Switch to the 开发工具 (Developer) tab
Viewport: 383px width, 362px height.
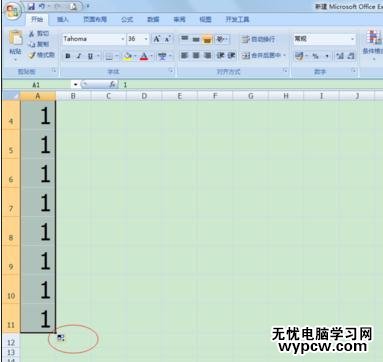pyautogui.click(x=237, y=20)
